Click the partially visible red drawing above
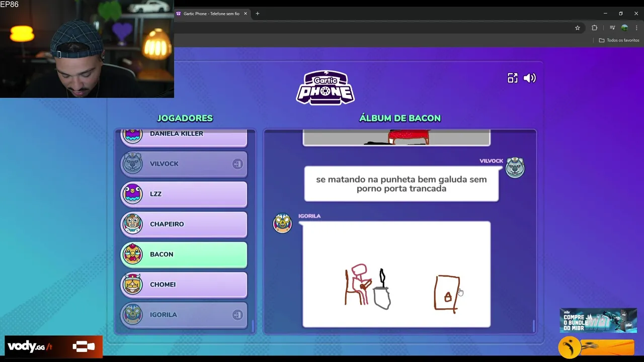This screenshot has width=644, height=362. [396, 137]
